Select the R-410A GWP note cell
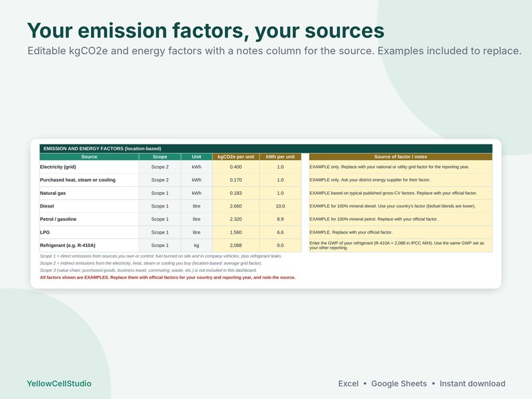The image size is (532, 399). tap(401, 246)
